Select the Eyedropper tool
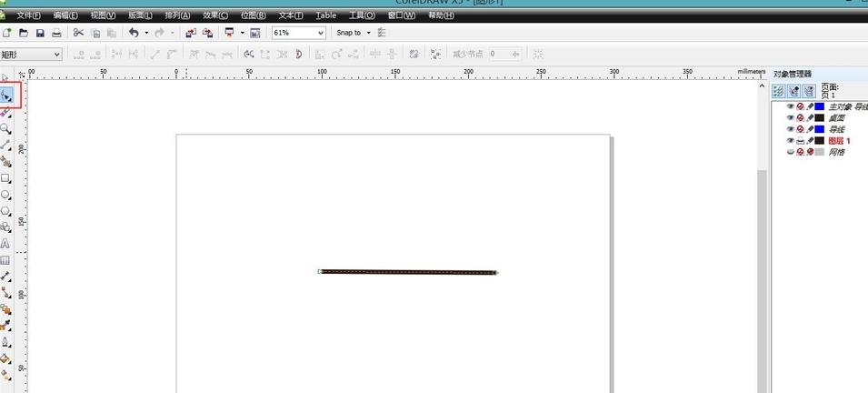This screenshot has height=393, width=868. pyautogui.click(x=5, y=325)
